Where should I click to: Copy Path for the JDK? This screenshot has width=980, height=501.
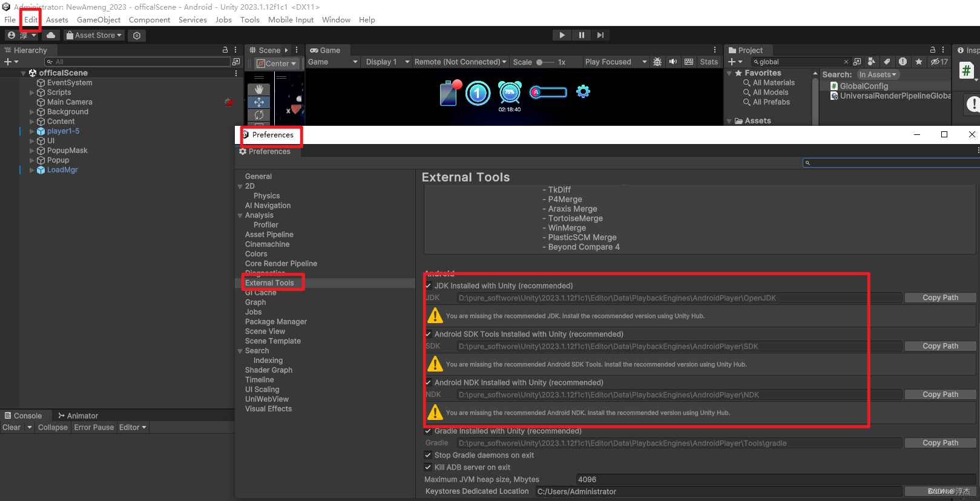pos(940,298)
